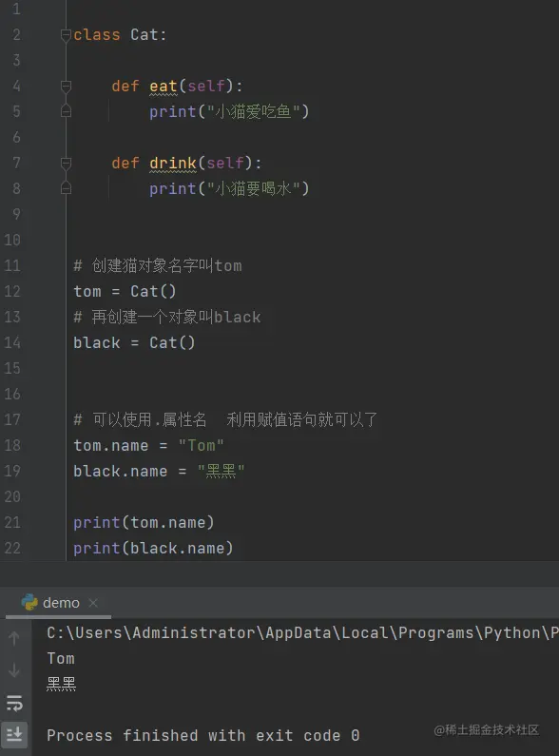Click the 黑黑 output line in console
The height and width of the screenshot is (756, 559).
(x=61, y=684)
